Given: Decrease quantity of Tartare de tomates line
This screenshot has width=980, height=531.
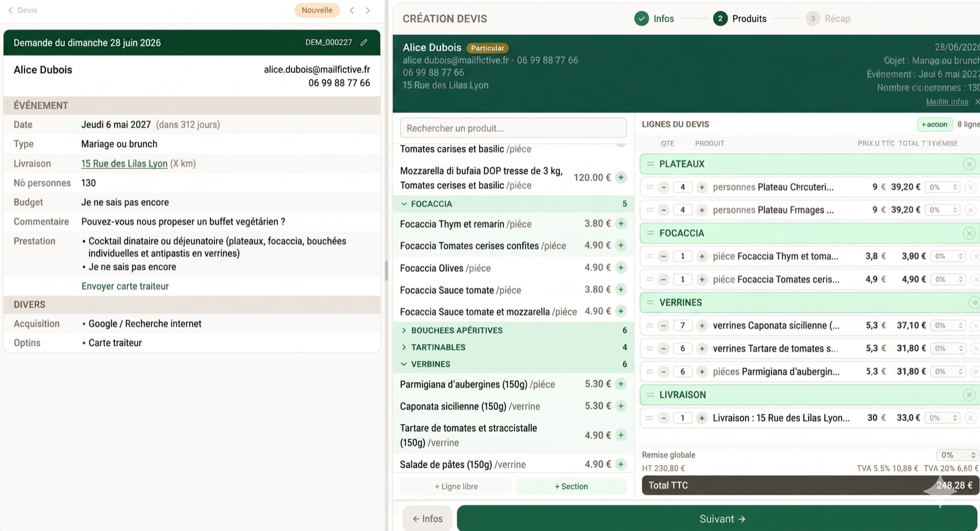Looking at the screenshot, I should tap(663, 348).
